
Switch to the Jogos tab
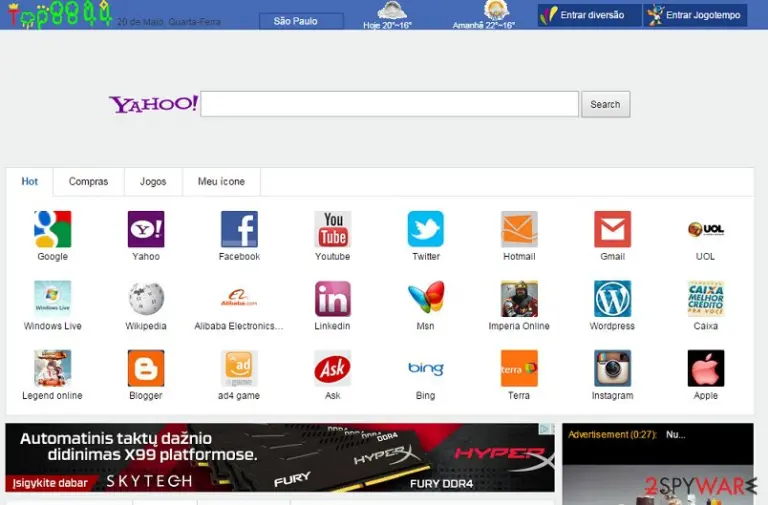153,182
